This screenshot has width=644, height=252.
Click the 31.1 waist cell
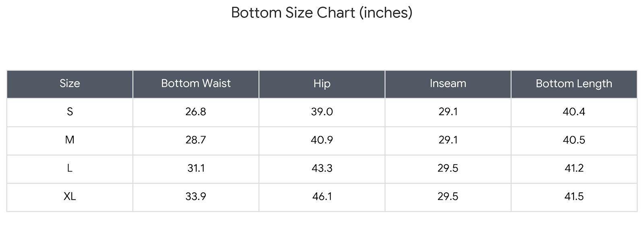pos(196,168)
